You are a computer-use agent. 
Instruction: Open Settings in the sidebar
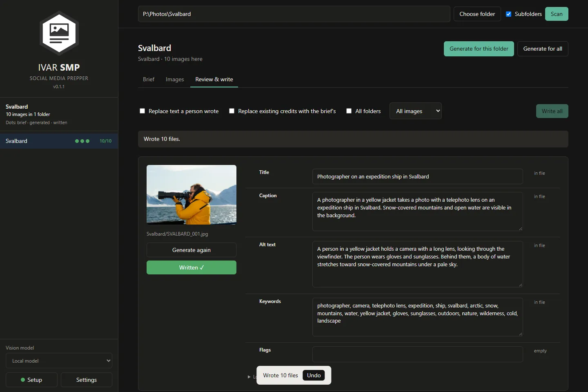coord(87,380)
